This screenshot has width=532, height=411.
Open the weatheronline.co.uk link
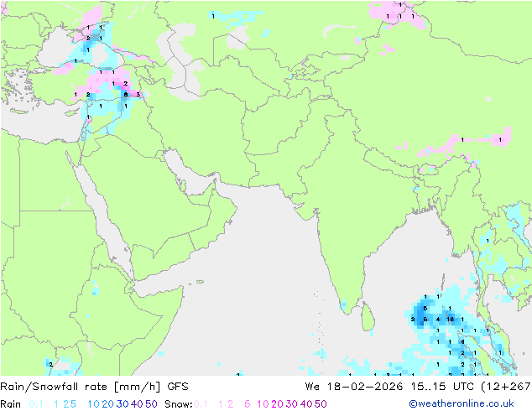pos(462,403)
